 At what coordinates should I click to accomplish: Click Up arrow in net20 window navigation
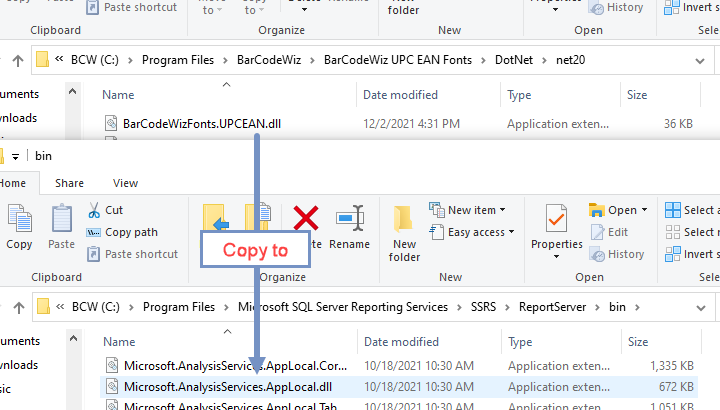click(x=18, y=61)
